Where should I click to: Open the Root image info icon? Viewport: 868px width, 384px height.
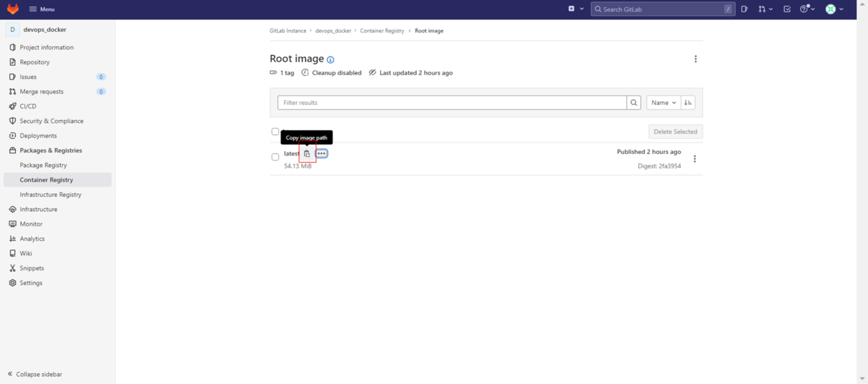(x=331, y=60)
